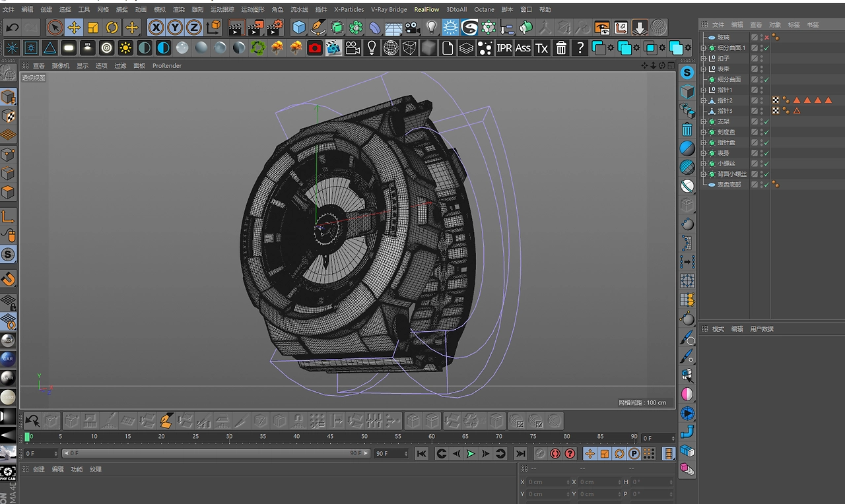Click the light bulb Light icon
The width and height of the screenshot is (845, 504).
point(432,27)
